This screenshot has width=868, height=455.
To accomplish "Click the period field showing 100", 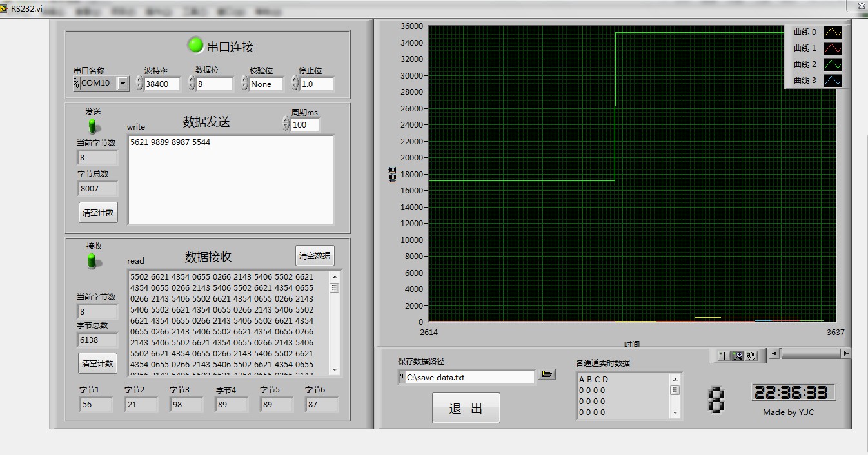I will [305, 124].
